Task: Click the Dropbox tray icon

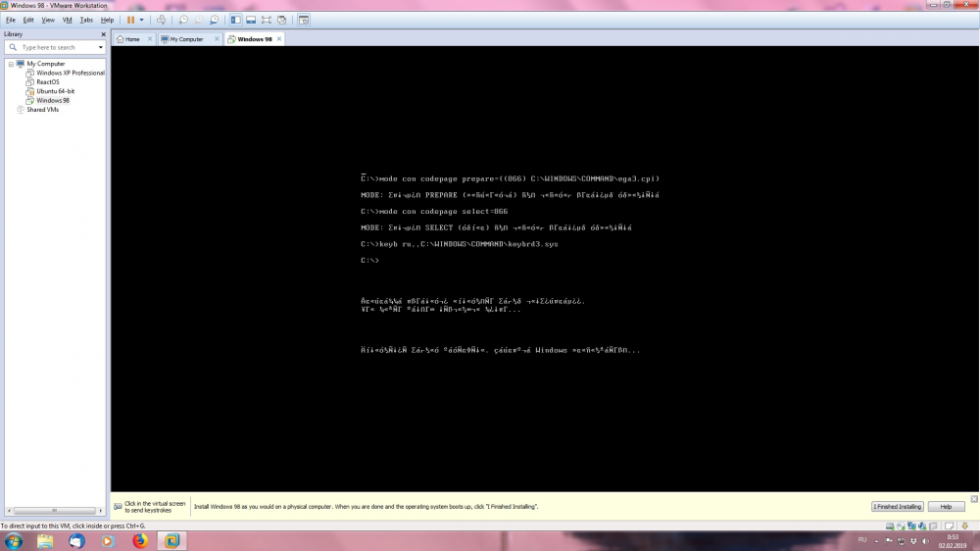Action: [x=913, y=541]
